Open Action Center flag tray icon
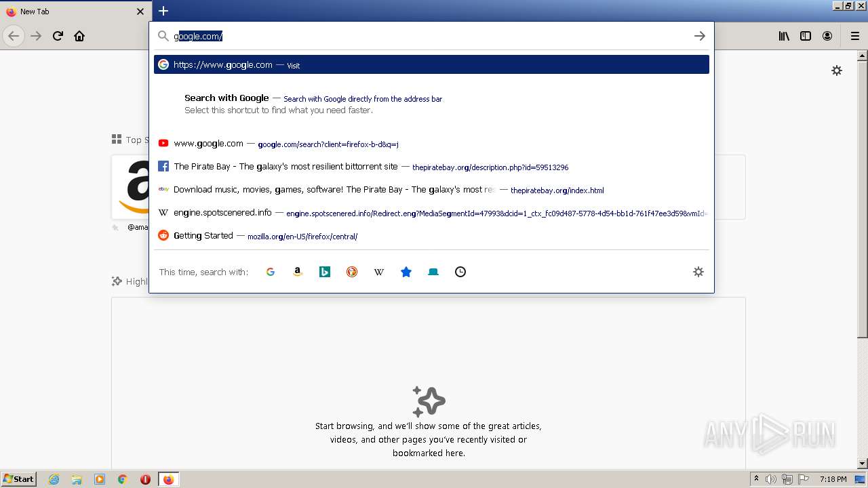The height and width of the screenshot is (488, 868). [x=804, y=479]
